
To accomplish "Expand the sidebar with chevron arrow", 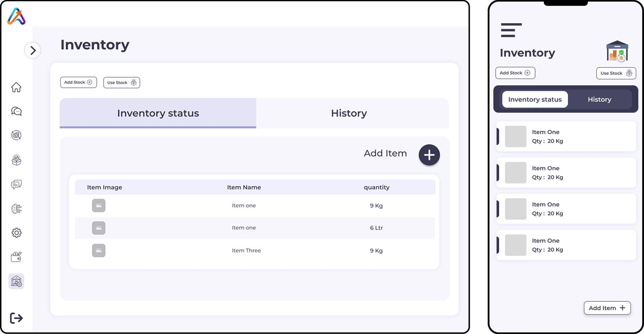I will point(33,50).
